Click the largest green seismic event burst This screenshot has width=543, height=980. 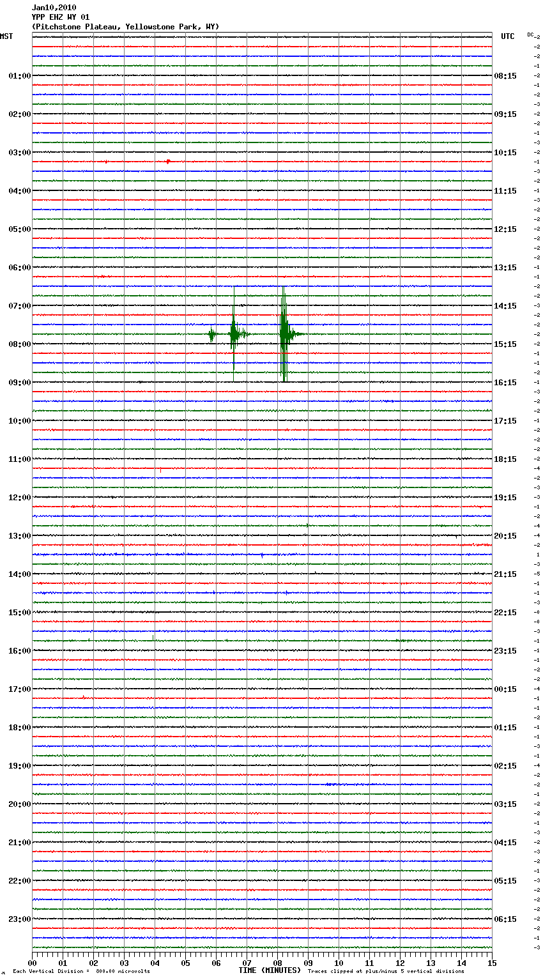283,333
